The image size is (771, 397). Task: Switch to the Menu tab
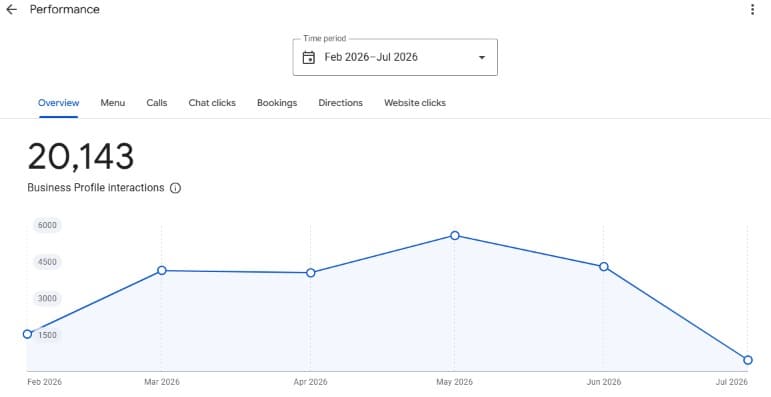point(113,103)
